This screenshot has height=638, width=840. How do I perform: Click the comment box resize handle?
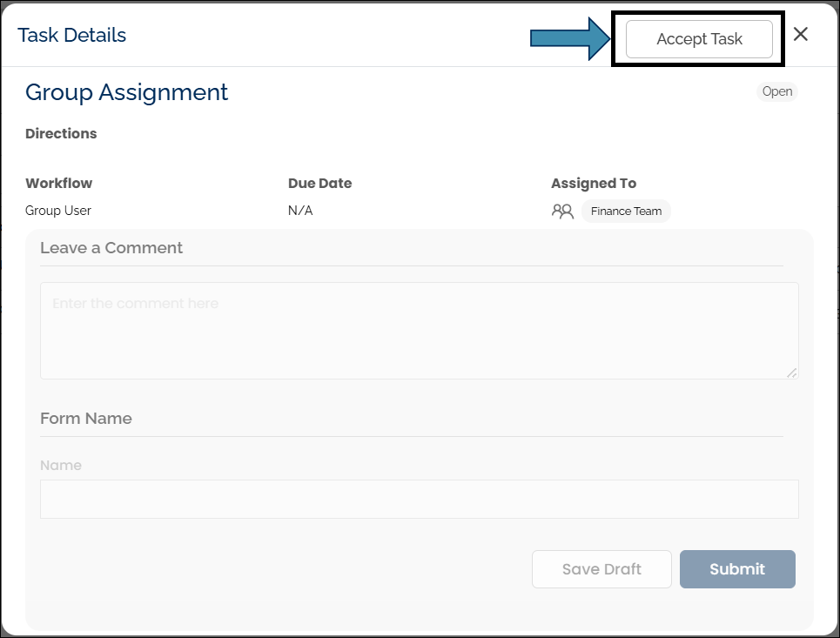click(x=791, y=373)
